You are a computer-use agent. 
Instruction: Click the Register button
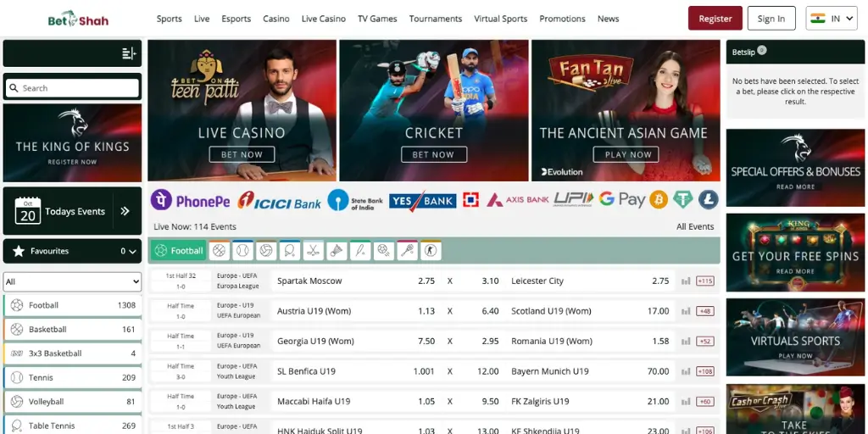click(715, 19)
